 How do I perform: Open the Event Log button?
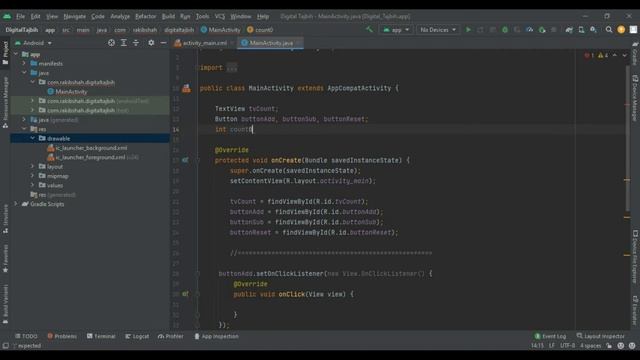pyautogui.click(x=550, y=336)
